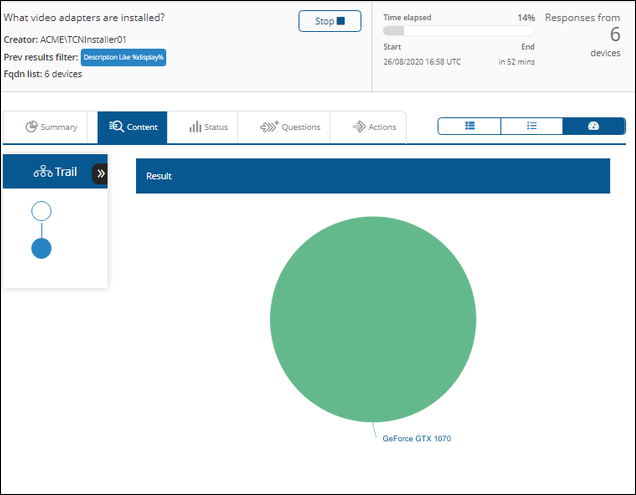Open the Summary tab

51,127
